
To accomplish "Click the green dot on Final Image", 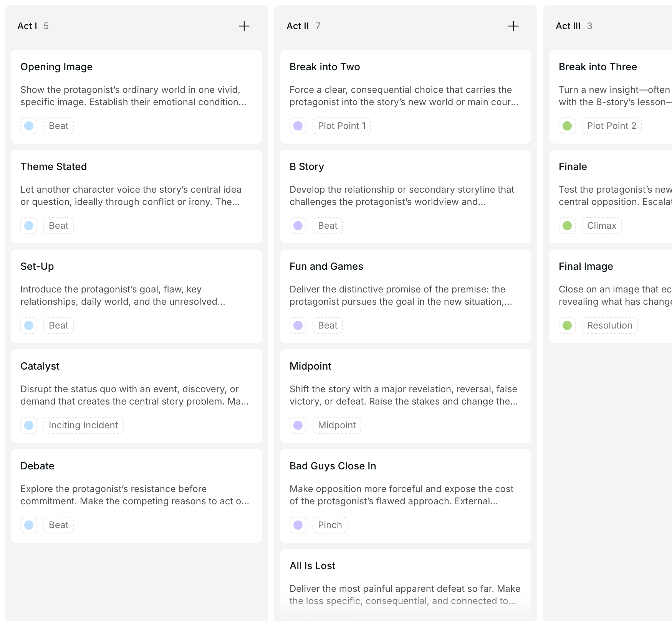I will coord(567,325).
